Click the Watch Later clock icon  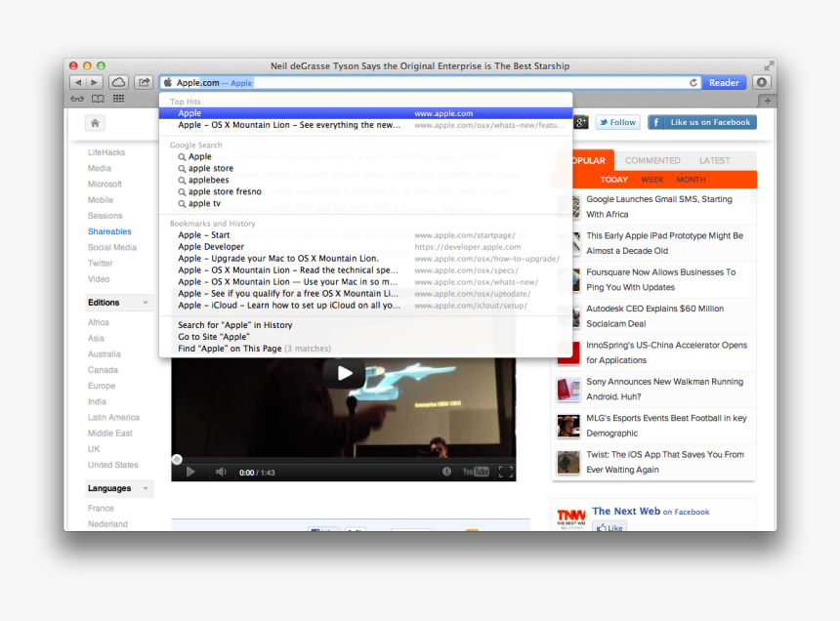[x=446, y=472]
